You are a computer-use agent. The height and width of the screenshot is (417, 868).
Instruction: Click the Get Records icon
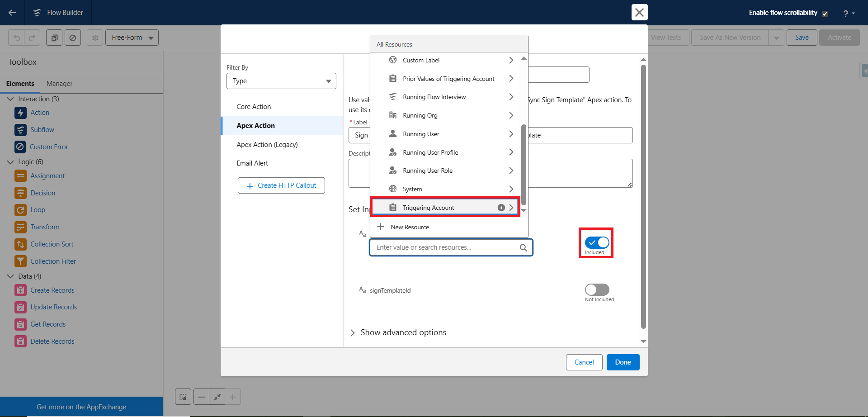click(20, 324)
